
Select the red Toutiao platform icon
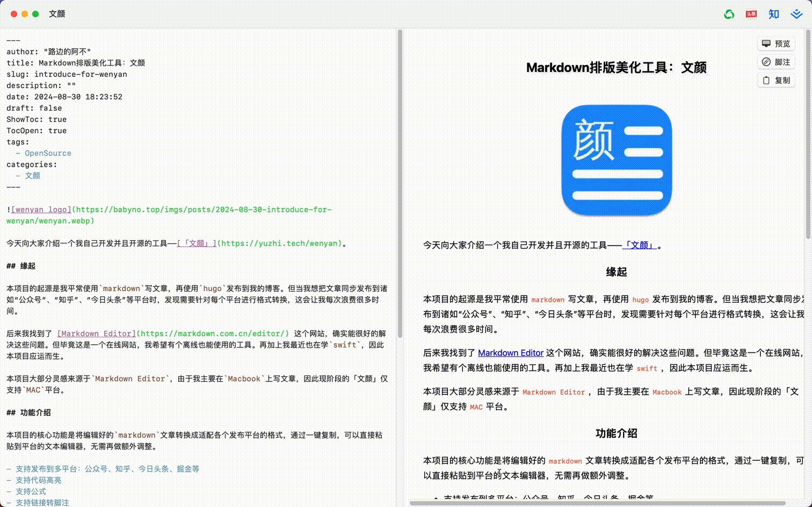click(751, 14)
